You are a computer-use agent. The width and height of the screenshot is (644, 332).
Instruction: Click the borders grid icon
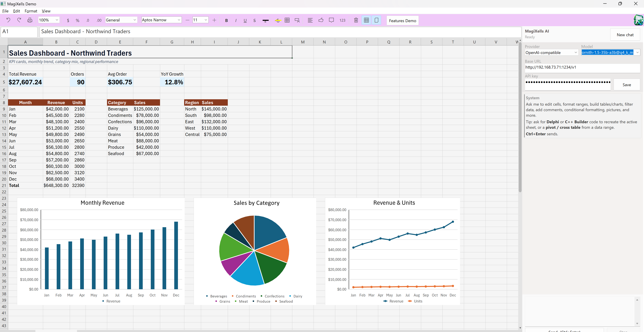point(287,20)
